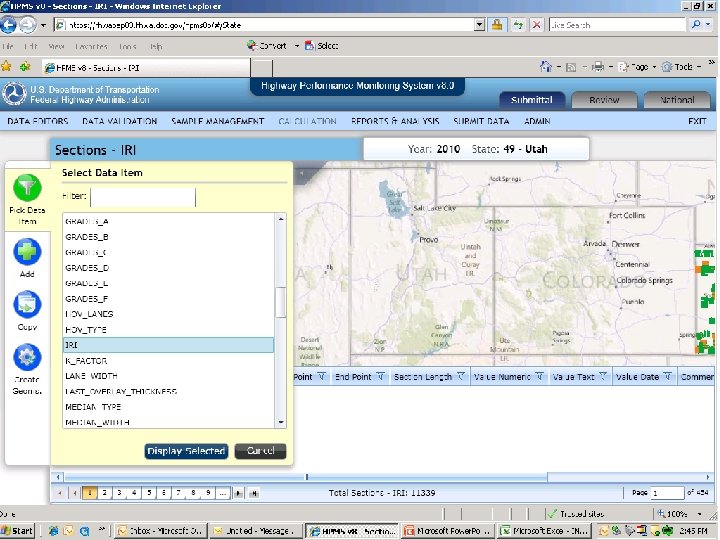
Task: Click the green plus Add icon
Action: [x=27, y=252]
